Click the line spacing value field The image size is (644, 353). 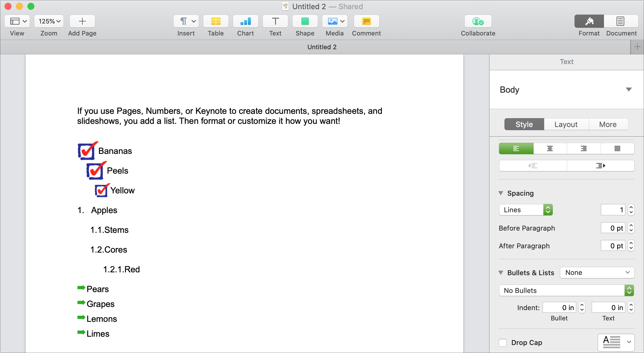tap(613, 210)
